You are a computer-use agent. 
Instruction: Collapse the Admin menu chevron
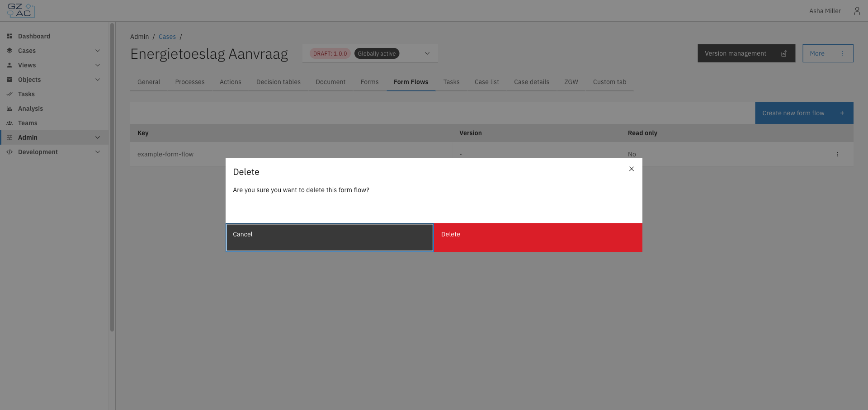[98, 137]
